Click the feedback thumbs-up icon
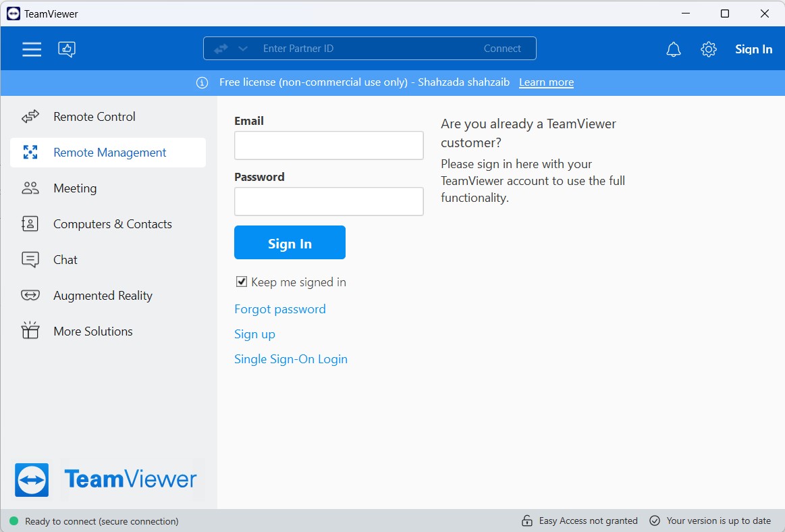This screenshot has height=532, width=785. (67, 49)
